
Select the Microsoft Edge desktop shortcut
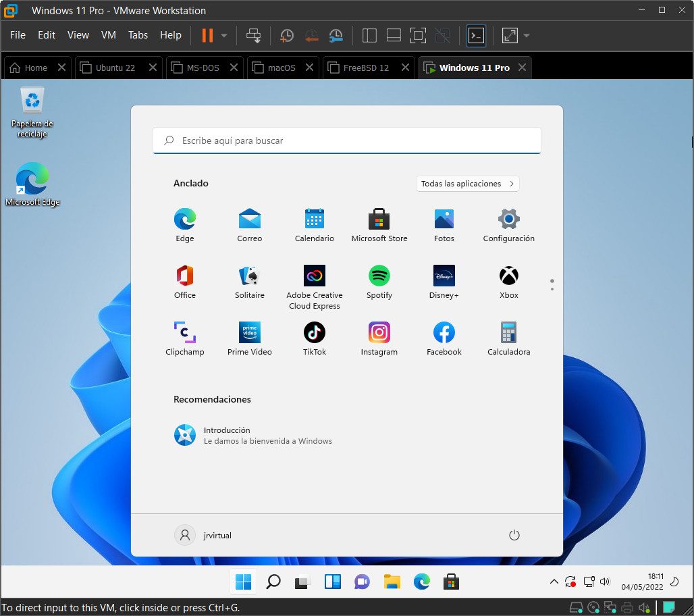point(32,184)
